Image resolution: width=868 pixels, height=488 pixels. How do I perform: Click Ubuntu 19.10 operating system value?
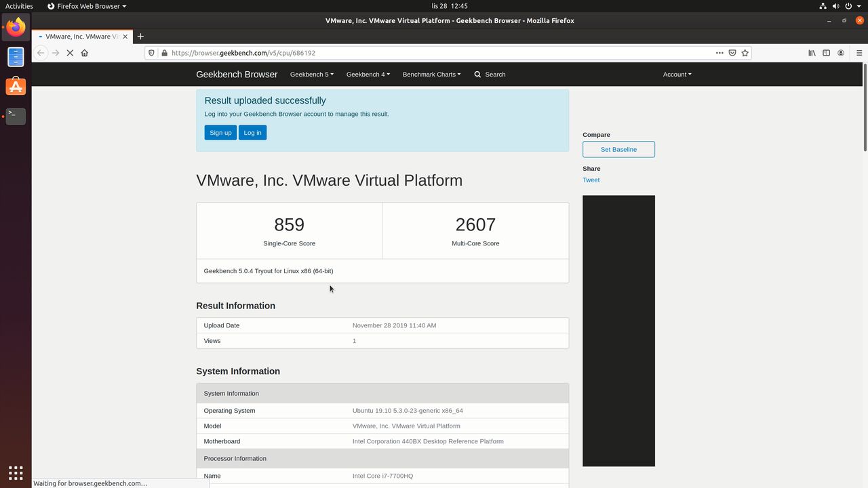pos(408,411)
